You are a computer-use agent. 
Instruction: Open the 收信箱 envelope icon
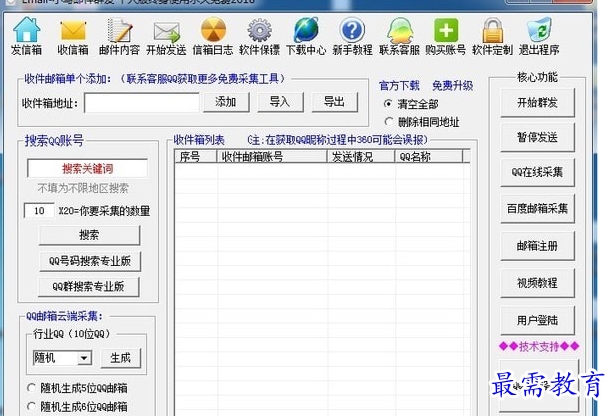pos(73,36)
